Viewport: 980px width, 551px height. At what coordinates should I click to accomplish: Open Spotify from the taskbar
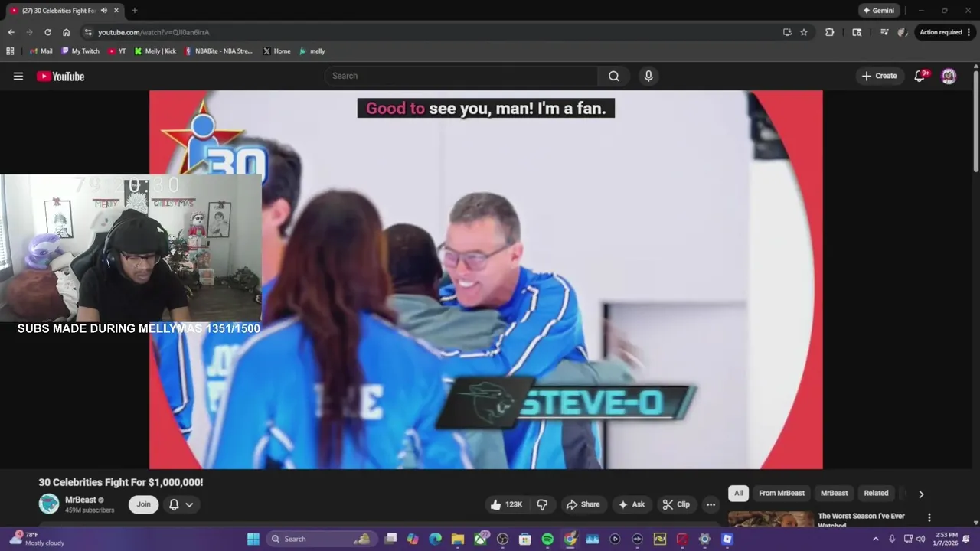point(547,539)
